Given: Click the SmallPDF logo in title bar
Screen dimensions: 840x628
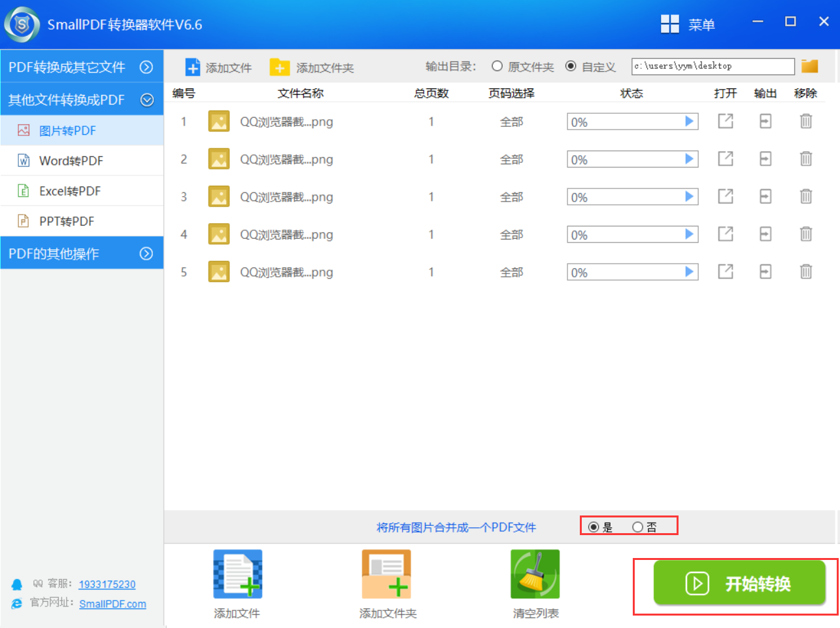Looking at the screenshot, I should (x=22, y=25).
